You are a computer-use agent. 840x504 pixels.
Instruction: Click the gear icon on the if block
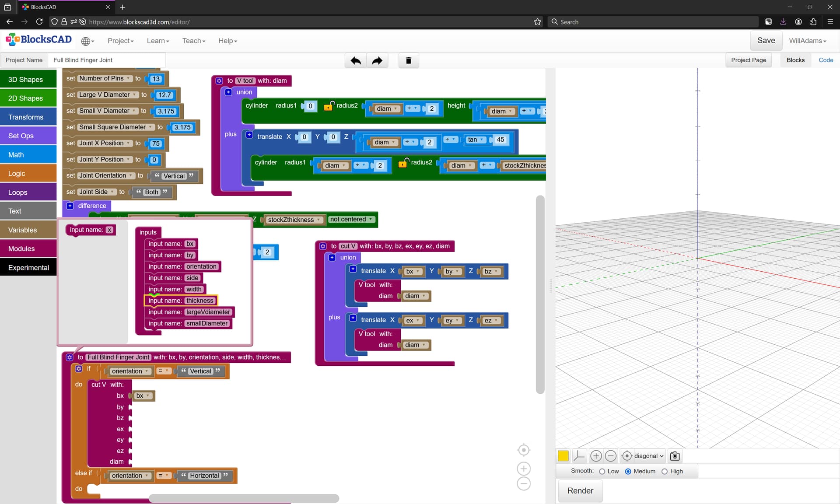pyautogui.click(x=79, y=369)
